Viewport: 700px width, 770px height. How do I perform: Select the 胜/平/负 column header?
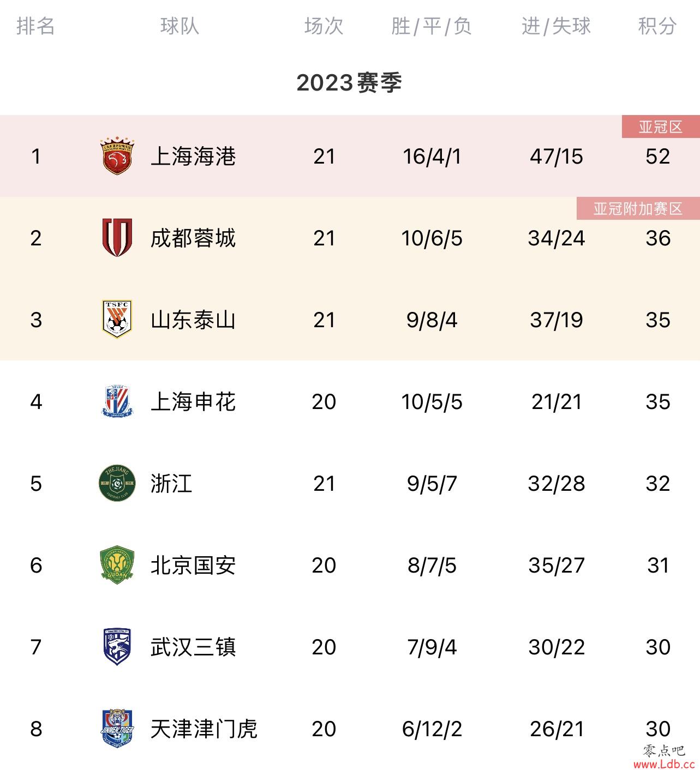432,26
